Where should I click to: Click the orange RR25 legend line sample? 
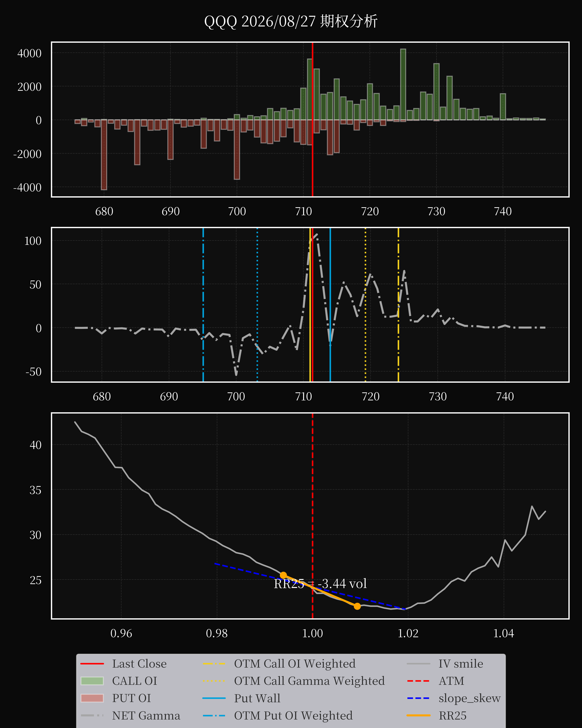point(418,716)
